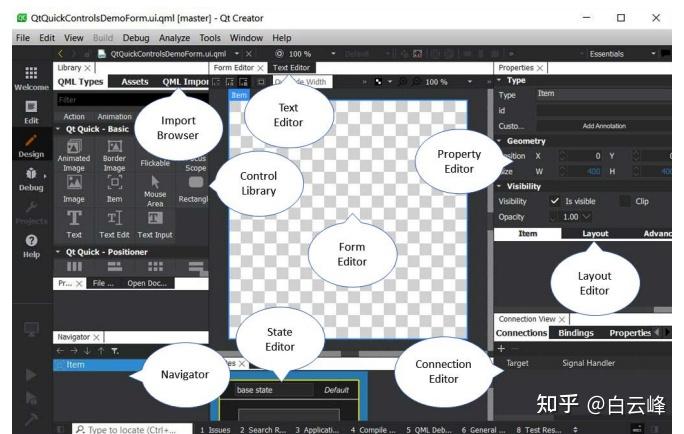Click the Type to locate search field

click(x=132, y=430)
